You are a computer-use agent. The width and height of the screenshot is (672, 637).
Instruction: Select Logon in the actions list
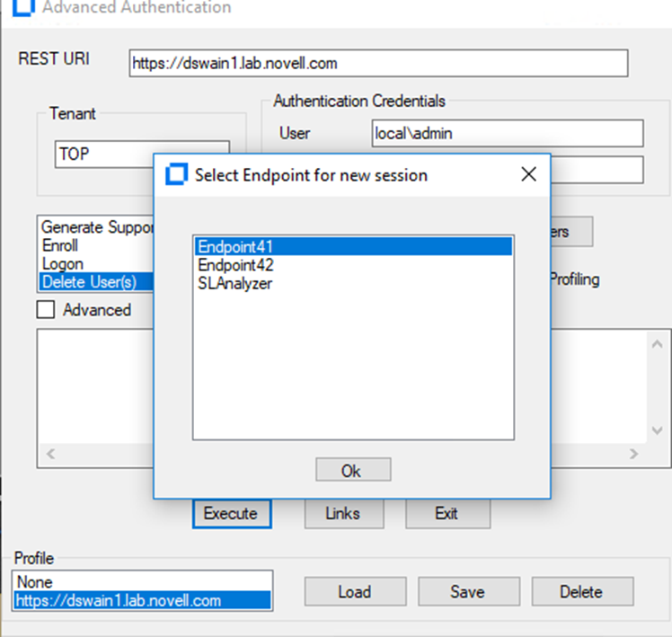coord(96,263)
